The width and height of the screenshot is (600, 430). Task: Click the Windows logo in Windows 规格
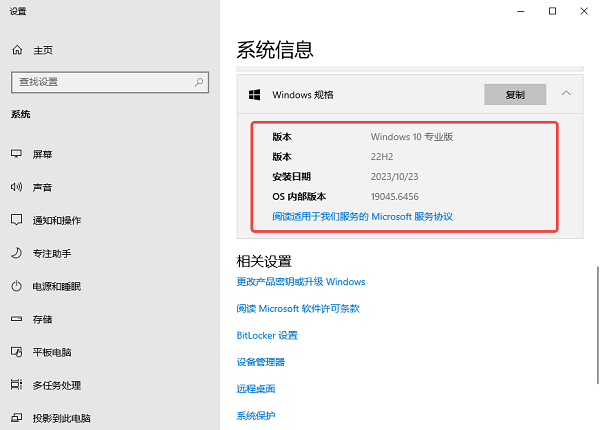point(254,95)
